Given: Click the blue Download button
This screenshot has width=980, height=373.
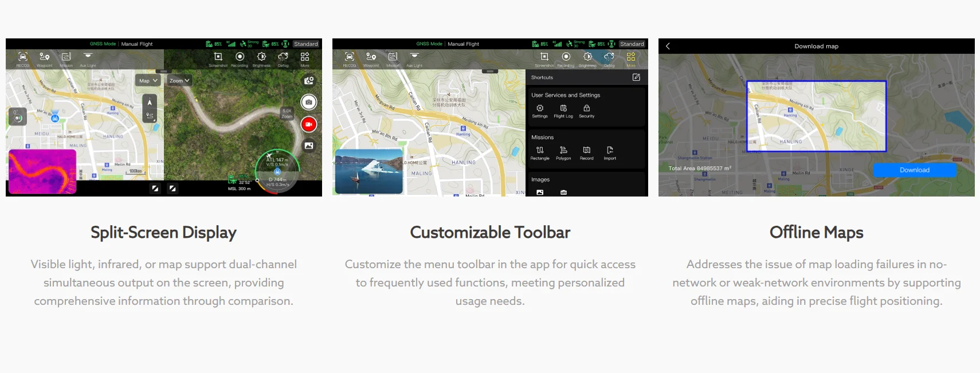Looking at the screenshot, I should [915, 170].
